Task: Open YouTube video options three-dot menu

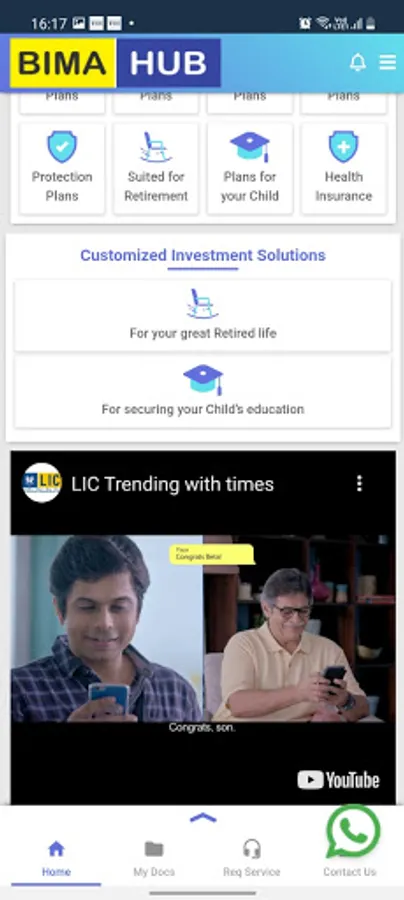Action: (359, 483)
